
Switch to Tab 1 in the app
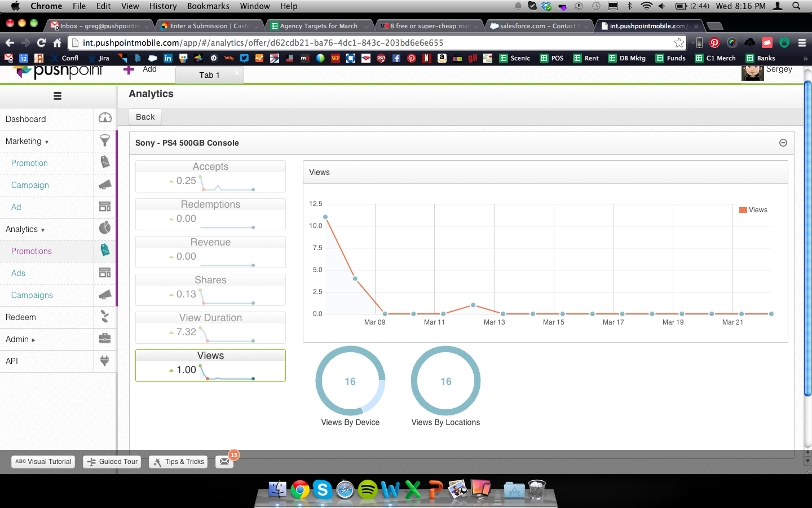coord(209,75)
